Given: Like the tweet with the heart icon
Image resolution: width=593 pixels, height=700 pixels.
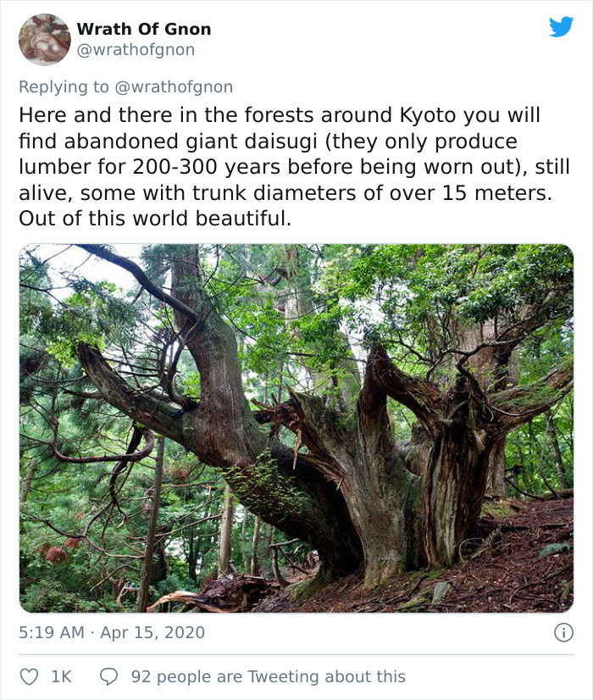Looking at the screenshot, I should 30,673.
